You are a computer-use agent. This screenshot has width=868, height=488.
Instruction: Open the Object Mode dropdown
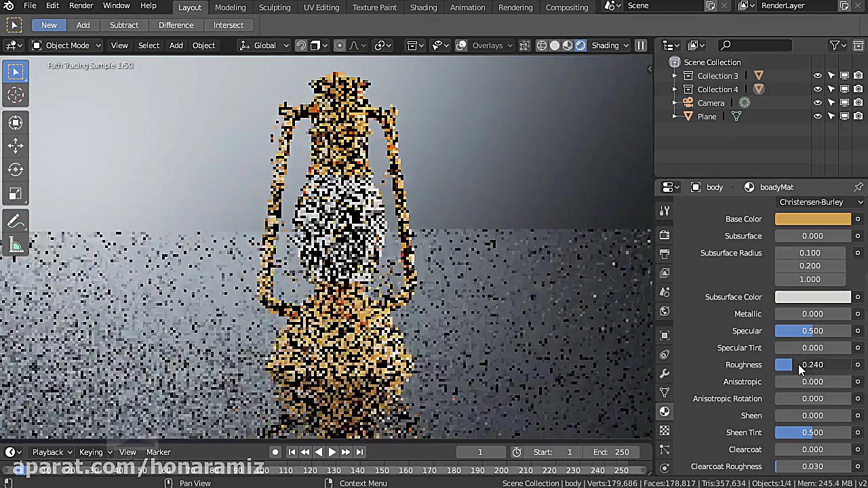click(66, 45)
